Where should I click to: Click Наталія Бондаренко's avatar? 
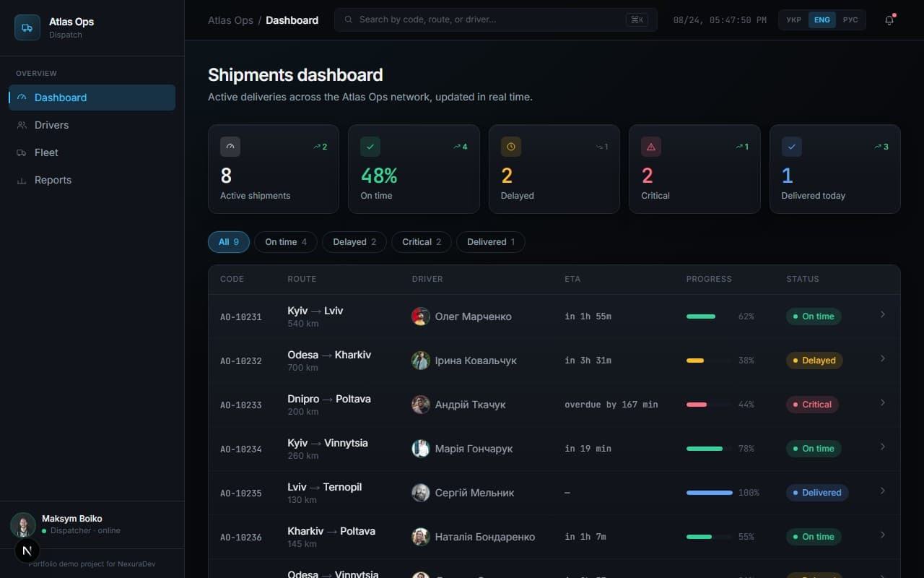[x=421, y=537]
